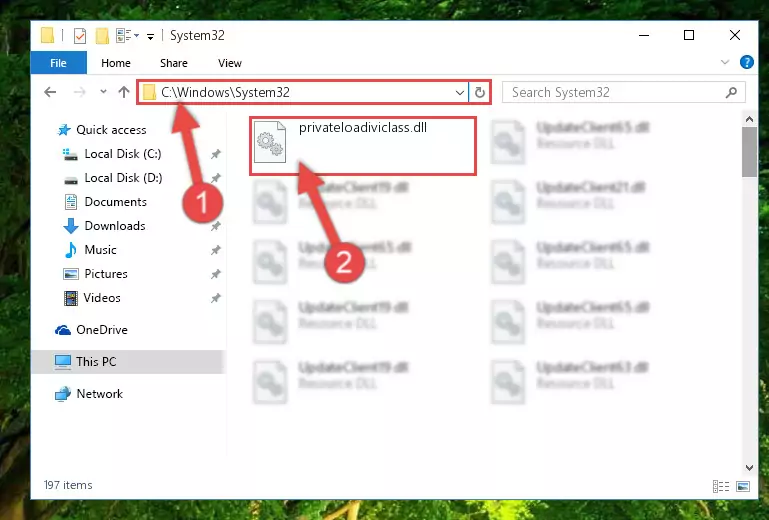
Task: Maximize the System32 window
Action: [x=689, y=35]
